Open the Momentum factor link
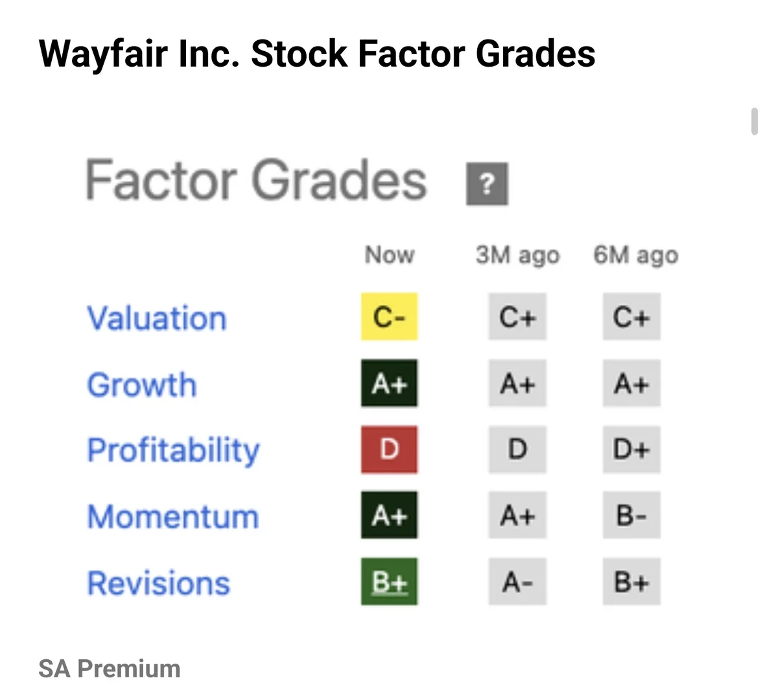761x700 pixels. [x=173, y=517]
